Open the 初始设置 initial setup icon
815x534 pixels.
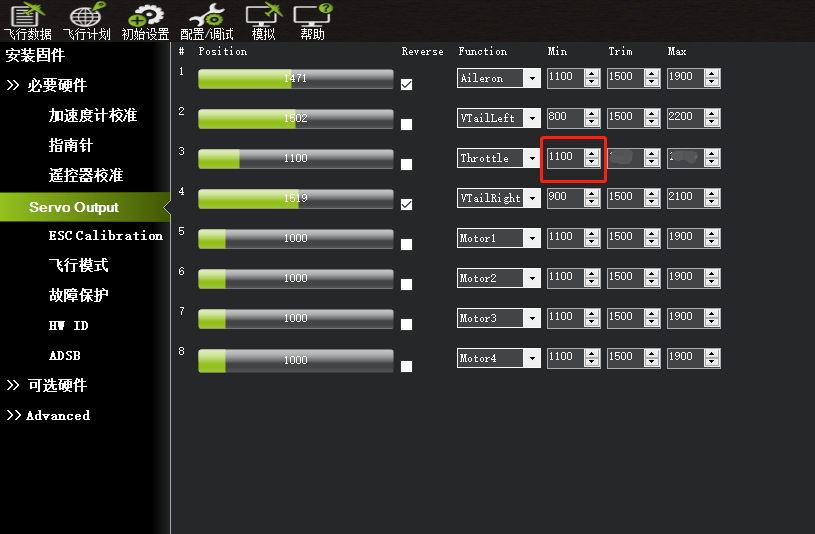[x=145, y=21]
